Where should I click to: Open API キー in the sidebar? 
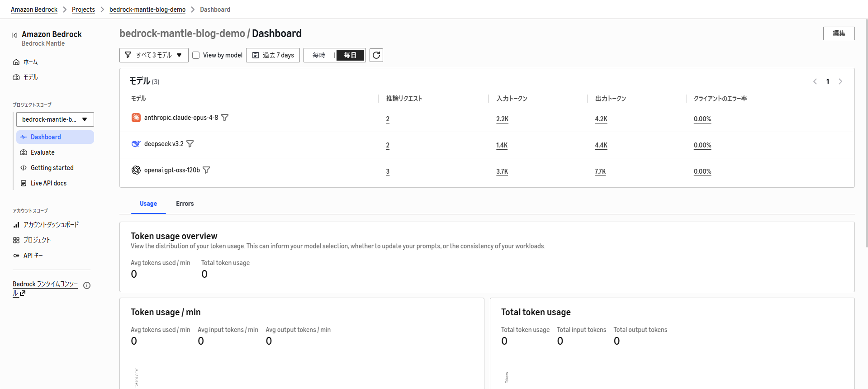pyautogui.click(x=33, y=256)
